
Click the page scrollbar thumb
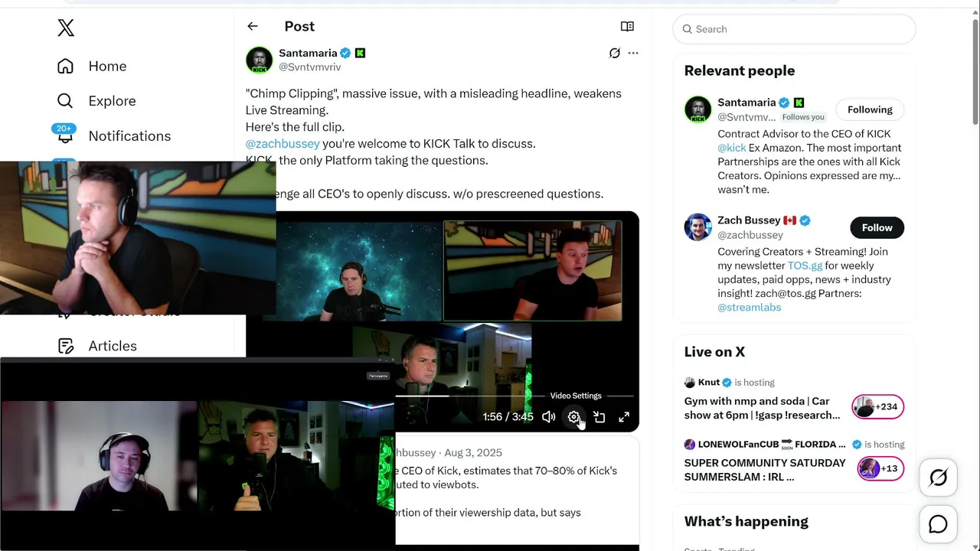pos(975,73)
